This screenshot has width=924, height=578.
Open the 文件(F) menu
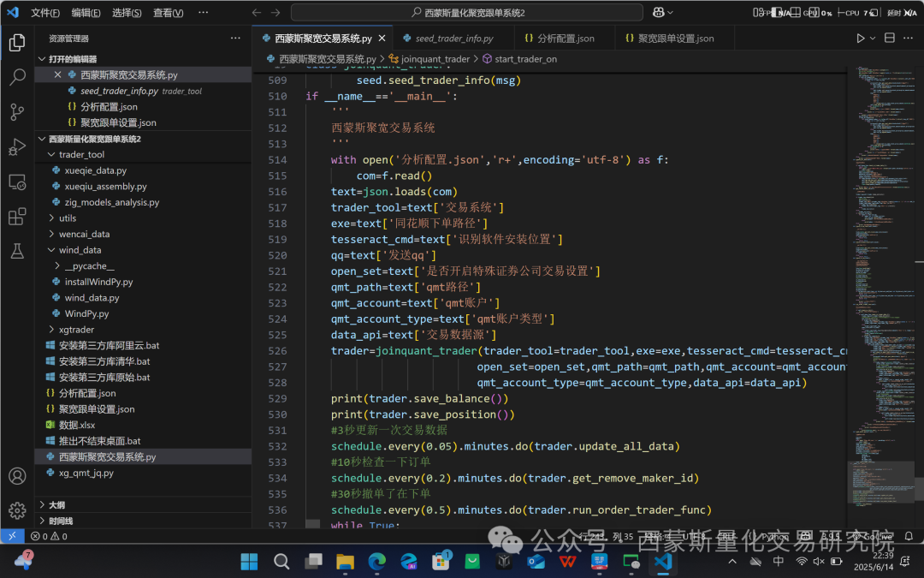point(45,12)
